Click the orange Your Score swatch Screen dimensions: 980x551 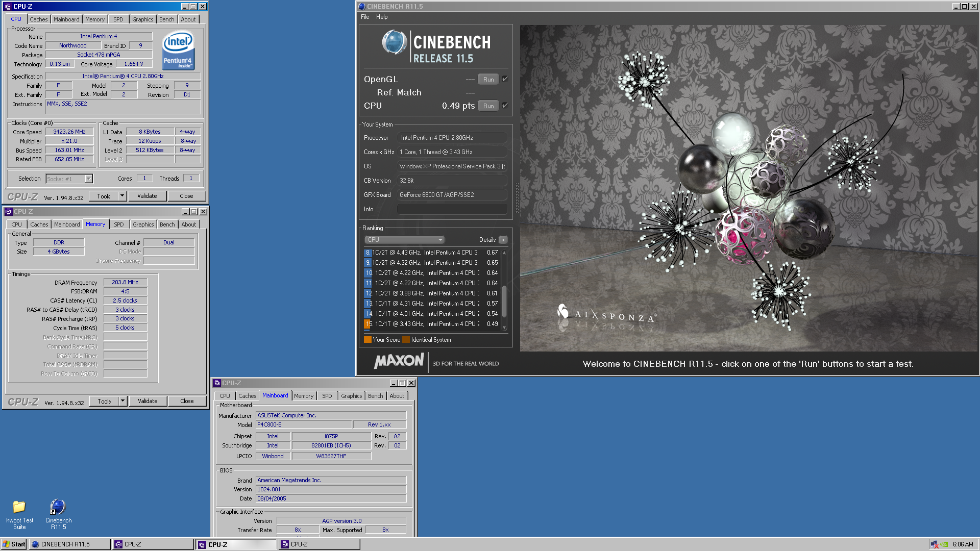(x=367, y=340)
